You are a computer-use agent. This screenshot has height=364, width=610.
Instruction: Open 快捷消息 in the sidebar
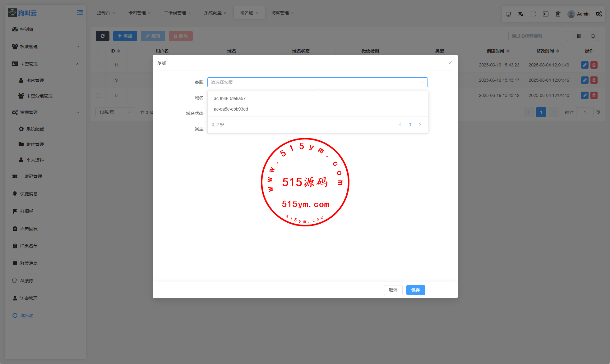(29, 194)
